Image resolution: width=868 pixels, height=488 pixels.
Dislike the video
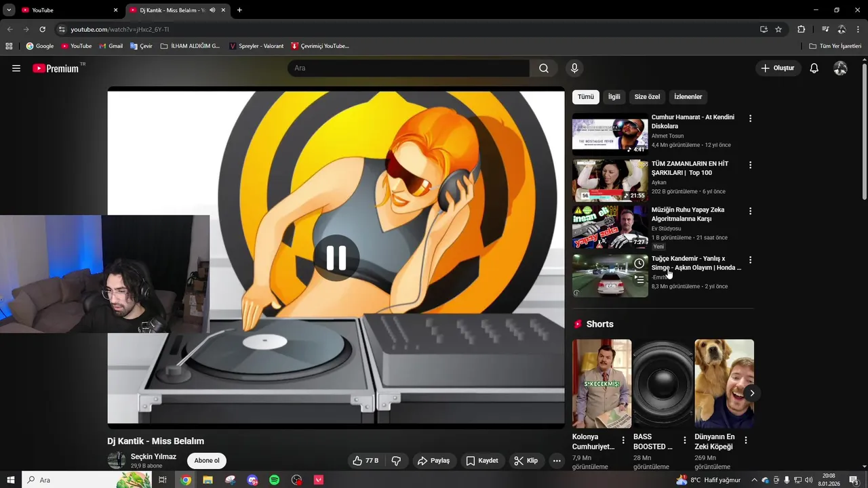coord(396,461)
